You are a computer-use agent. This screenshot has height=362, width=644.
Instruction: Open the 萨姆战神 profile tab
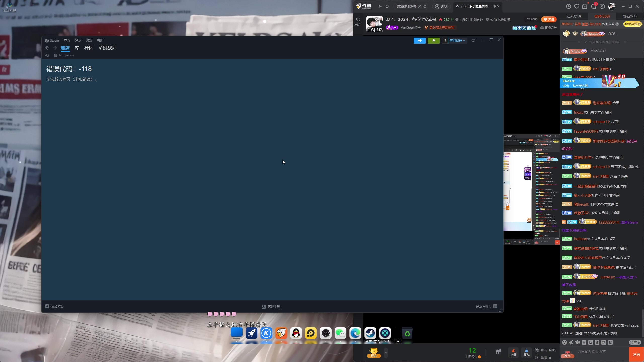click(x=107, y=48)
